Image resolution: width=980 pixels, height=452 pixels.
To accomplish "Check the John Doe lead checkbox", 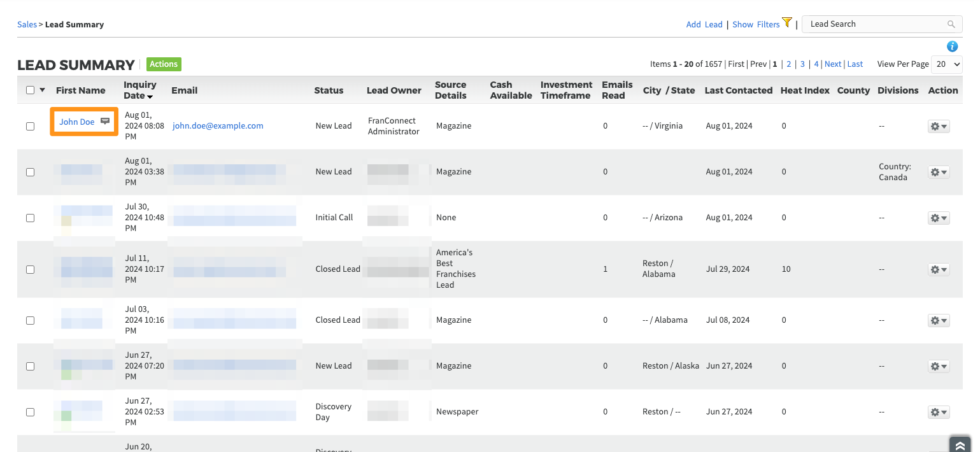I will [x=30, y=126].
